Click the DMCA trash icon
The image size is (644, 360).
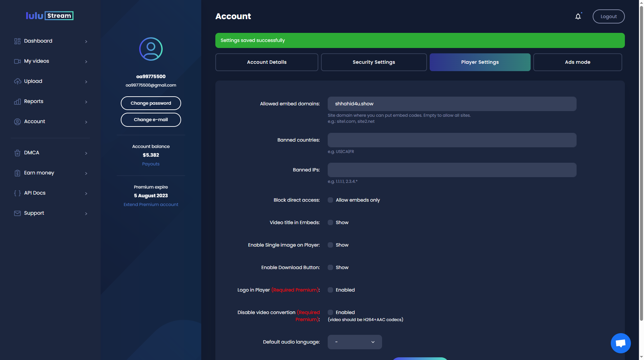(x=17, y=153)
